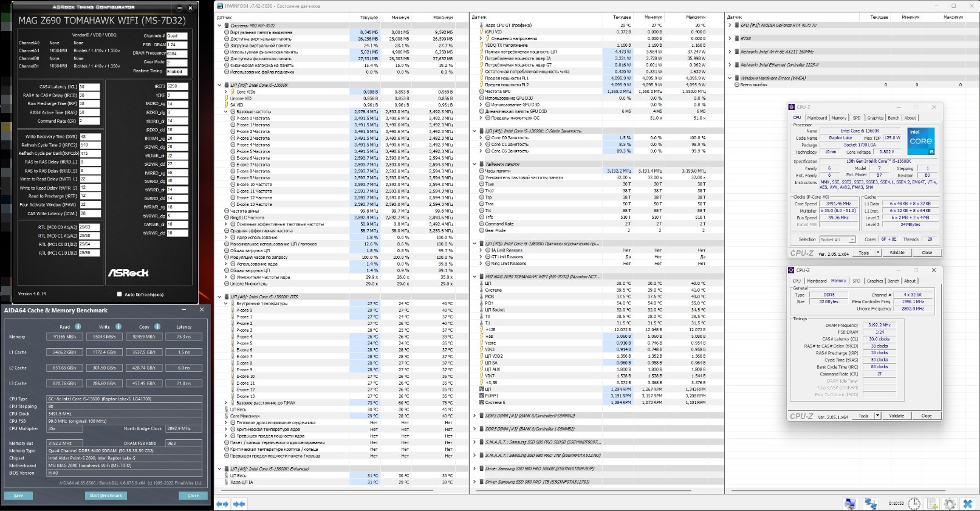
Task: Start logging with HWiNFO sheet icon
Action: [x=931, y=504]
